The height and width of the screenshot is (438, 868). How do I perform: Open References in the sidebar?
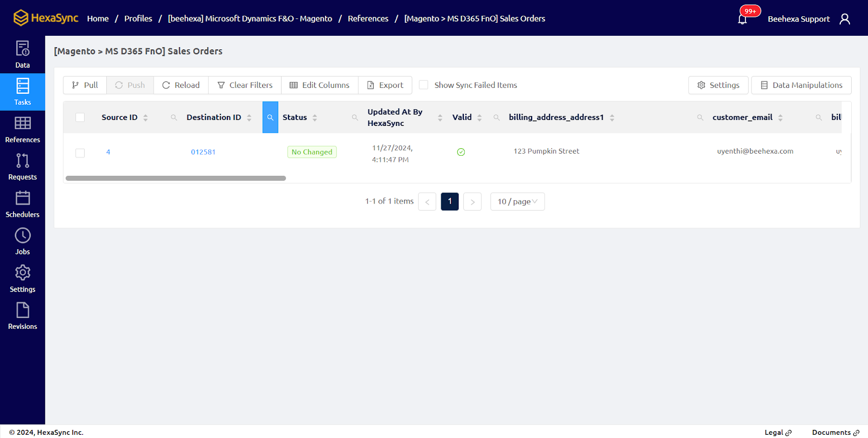coord(22,129)
